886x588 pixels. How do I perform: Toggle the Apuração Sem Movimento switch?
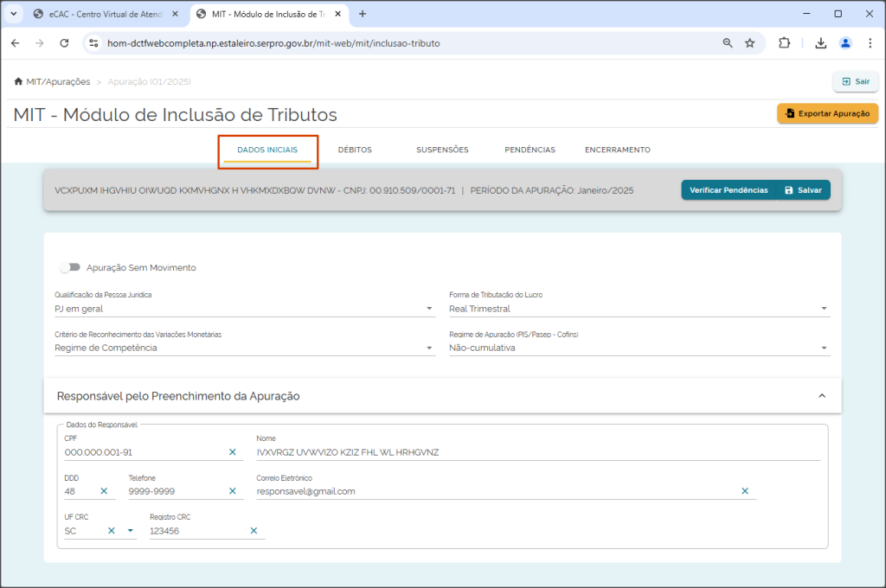[x=71, y=267]
